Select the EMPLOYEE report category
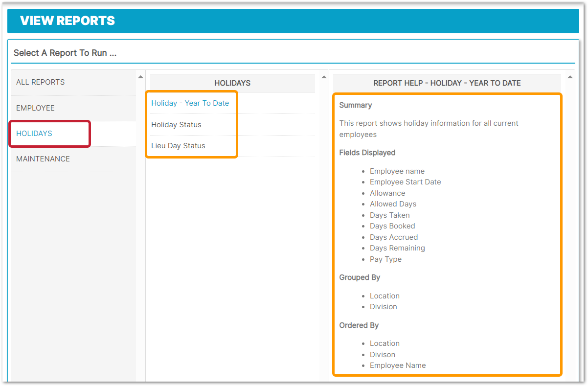This screenshot has height=386, width=588. (35, 108)
